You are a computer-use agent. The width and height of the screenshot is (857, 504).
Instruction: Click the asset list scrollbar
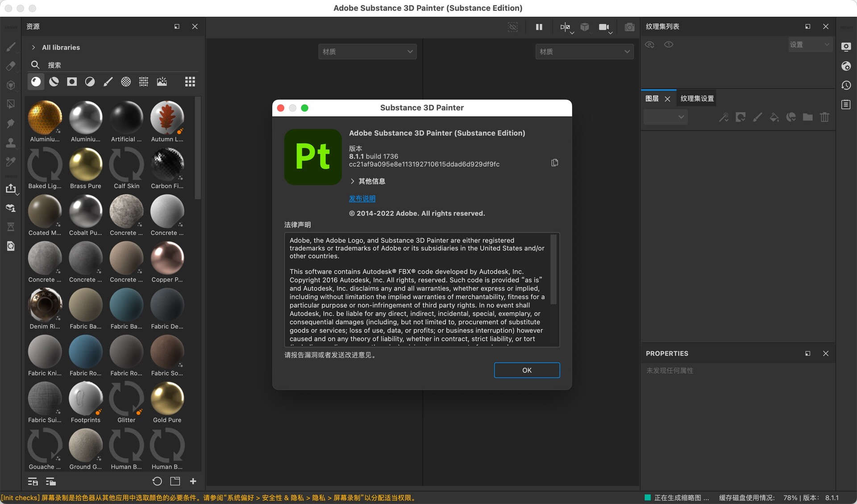[198, 149]
